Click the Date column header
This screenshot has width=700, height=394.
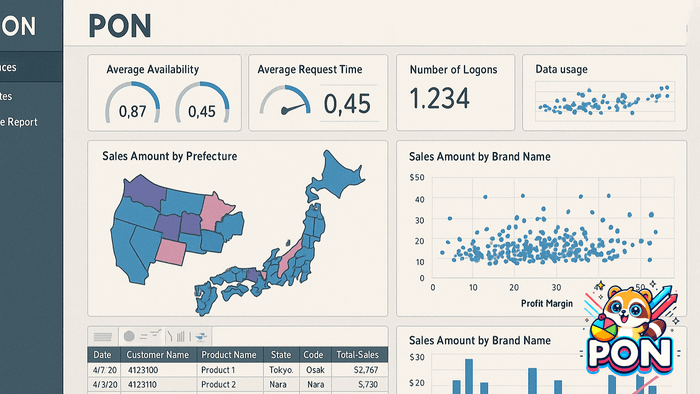tap(102, 355)
